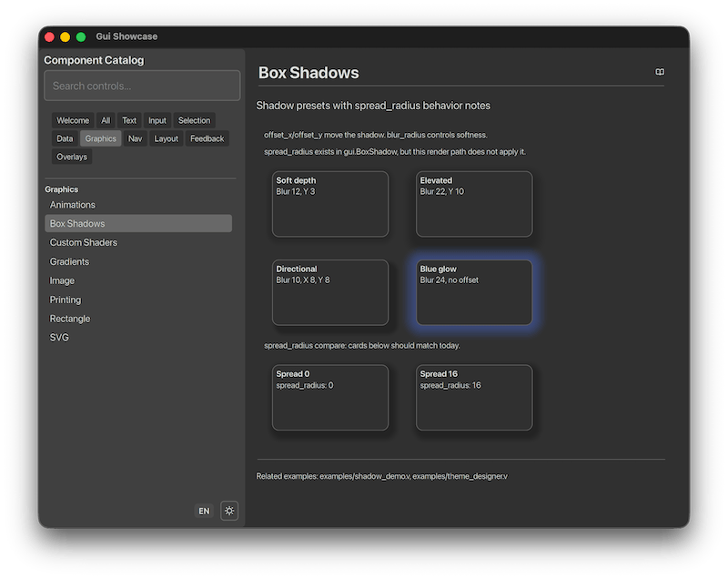
Task: Select the Selection category tab
Action: 194,120
